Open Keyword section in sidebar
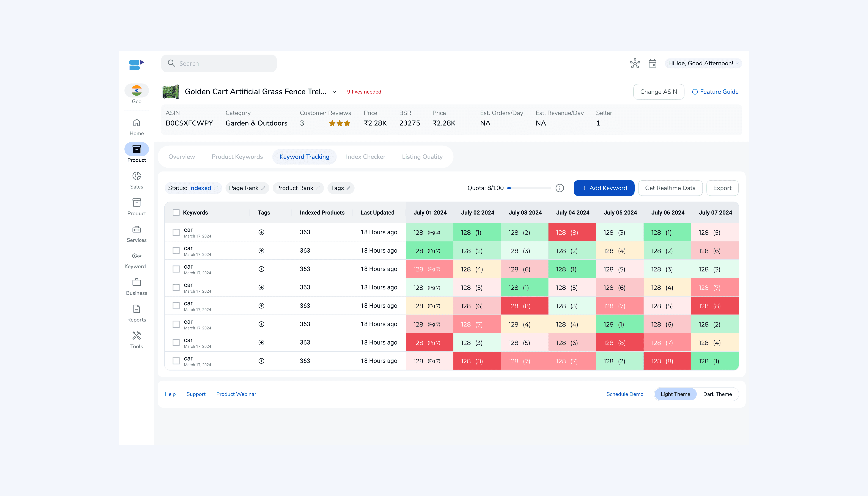 point(135,260)
